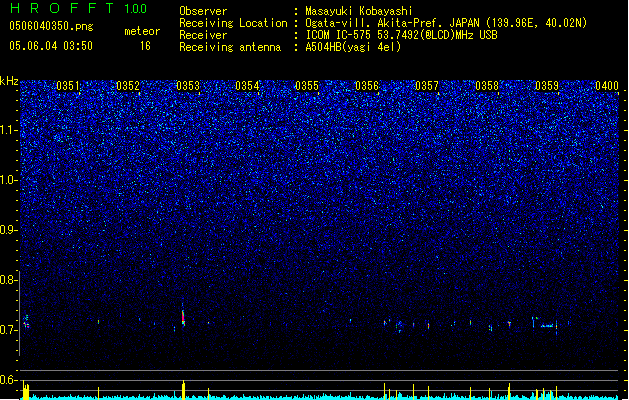Viewport: 629px width, 400px height.
Task: Click the 0356 time marker
Action: pyautogui.click(x=367, y=86)
